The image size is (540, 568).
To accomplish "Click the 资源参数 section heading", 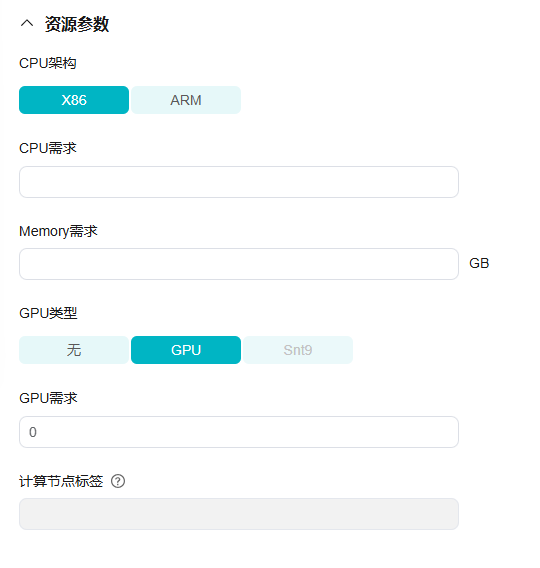I will (77, 24).
